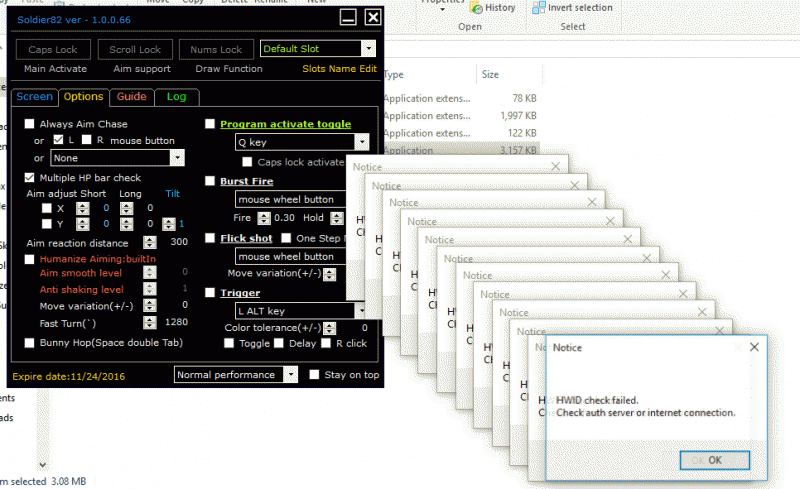Viewport: 800px width, 489px height.
Task: Check the Y aim adjust checkbox
Action: tap(47, 224)
